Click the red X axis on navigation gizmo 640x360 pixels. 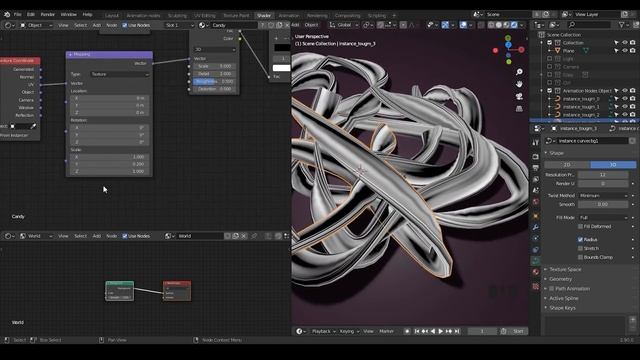pos(521,49)
